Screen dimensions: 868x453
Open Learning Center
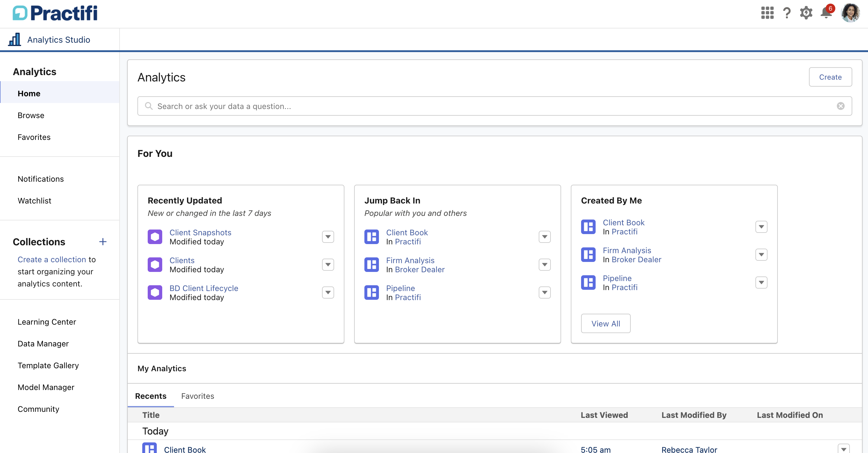tap(47, 322)
